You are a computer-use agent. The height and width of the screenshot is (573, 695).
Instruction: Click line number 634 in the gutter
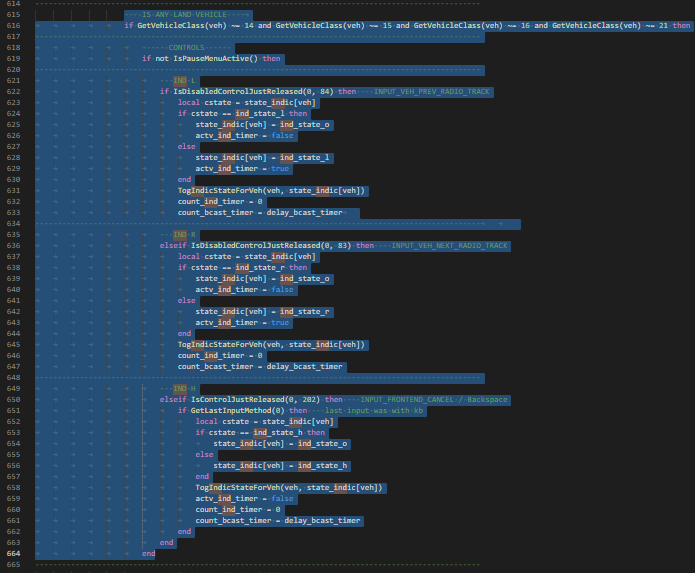click(x=14, y=223)
